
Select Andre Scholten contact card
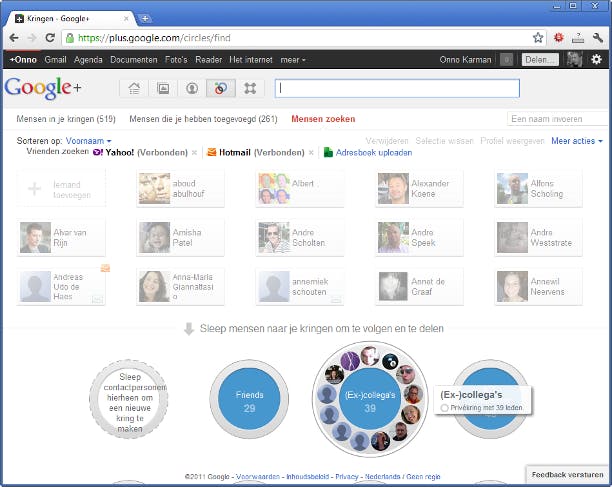pos(300,237)
